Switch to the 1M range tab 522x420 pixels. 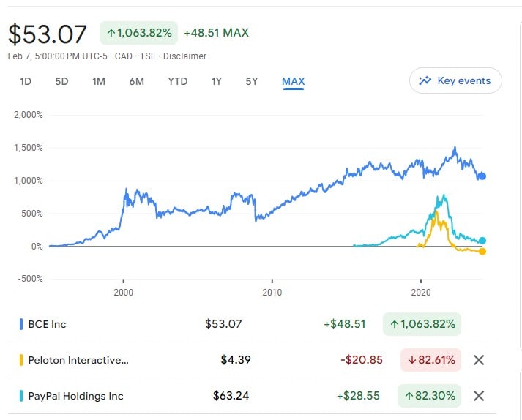pos(99,81)
